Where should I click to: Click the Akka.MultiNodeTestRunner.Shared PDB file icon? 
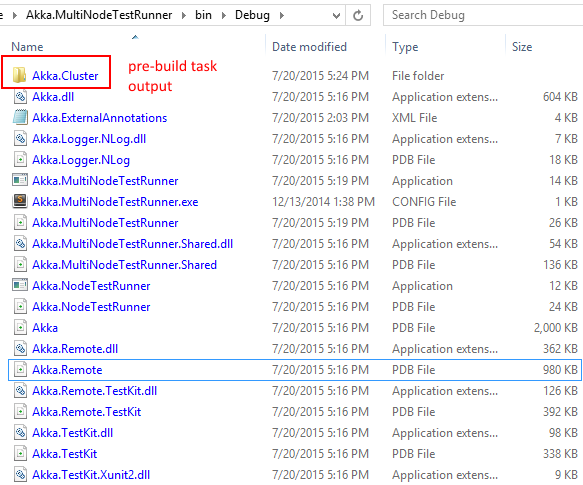pos(20,264)
